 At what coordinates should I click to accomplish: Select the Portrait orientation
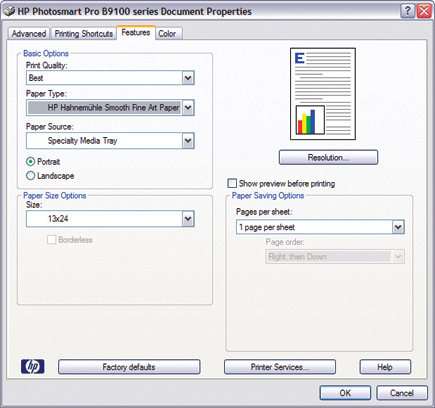30,162
